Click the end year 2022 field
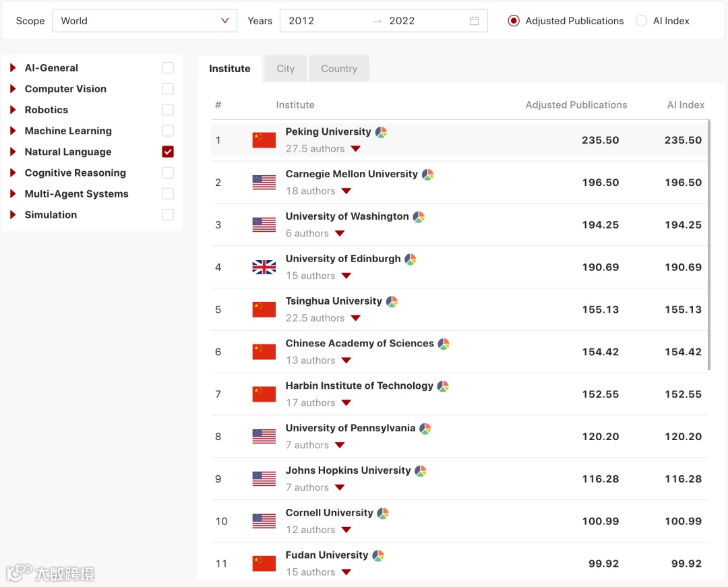This screenshot has width=728, height=587. click(402, 21)
